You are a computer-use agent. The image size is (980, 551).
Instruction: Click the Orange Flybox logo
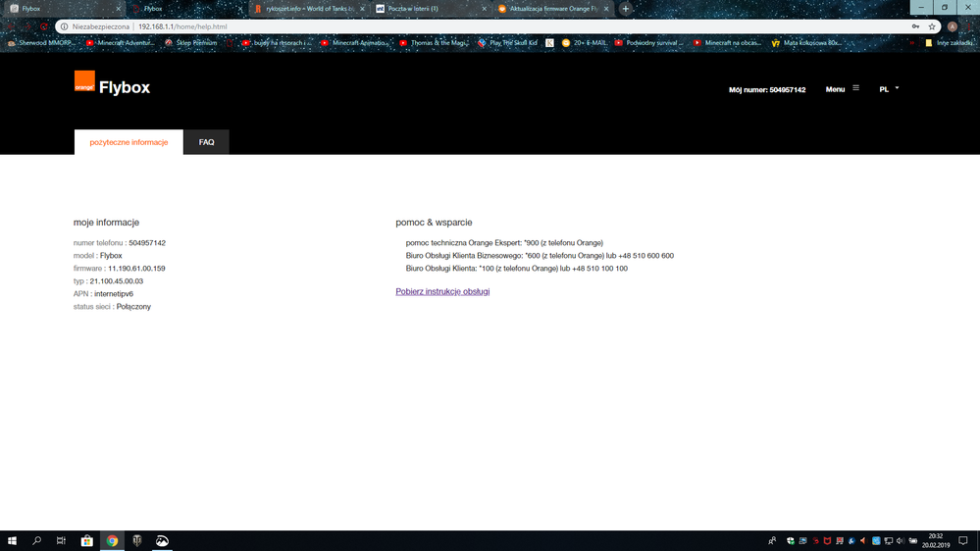tap(112, 86)
